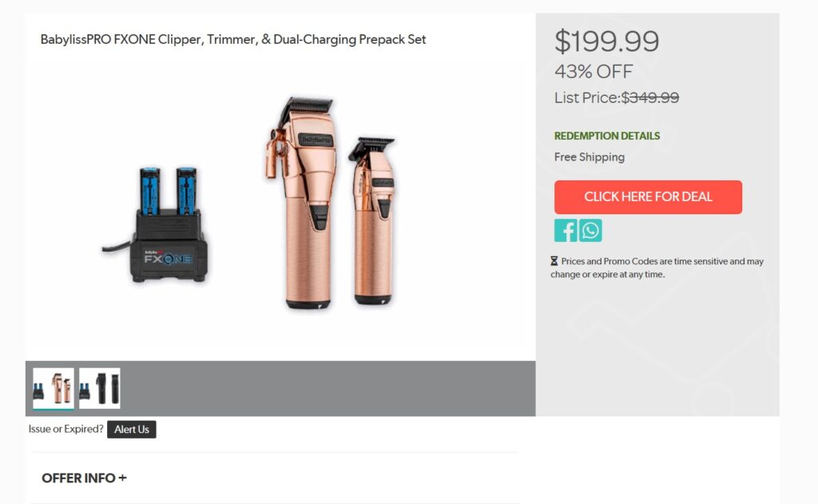Click the crossed-out $349.99 list price

650,97
